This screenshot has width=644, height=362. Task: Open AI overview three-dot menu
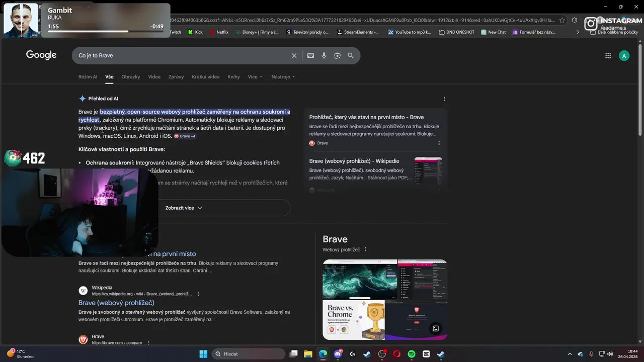click(444, 99)
